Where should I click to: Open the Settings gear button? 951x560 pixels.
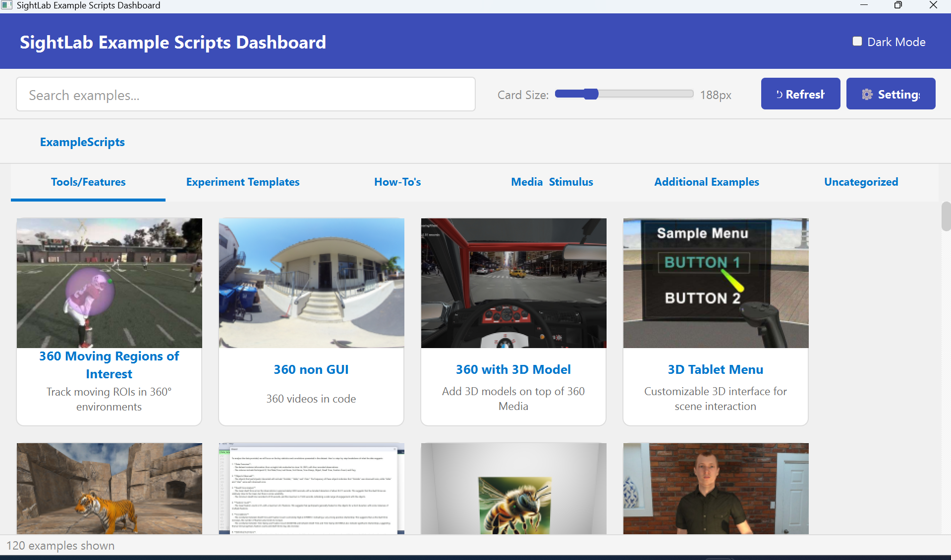click(x=891, y=94)
